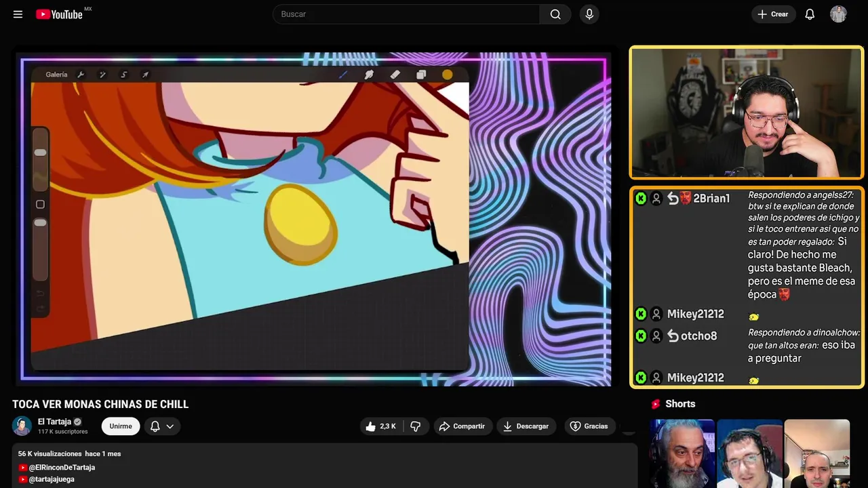The height and width of the screenshot is (488, 868).
Task: Click Galería in the Procreate toolbar
Action: pyautogui.click(x=56, y=75)
